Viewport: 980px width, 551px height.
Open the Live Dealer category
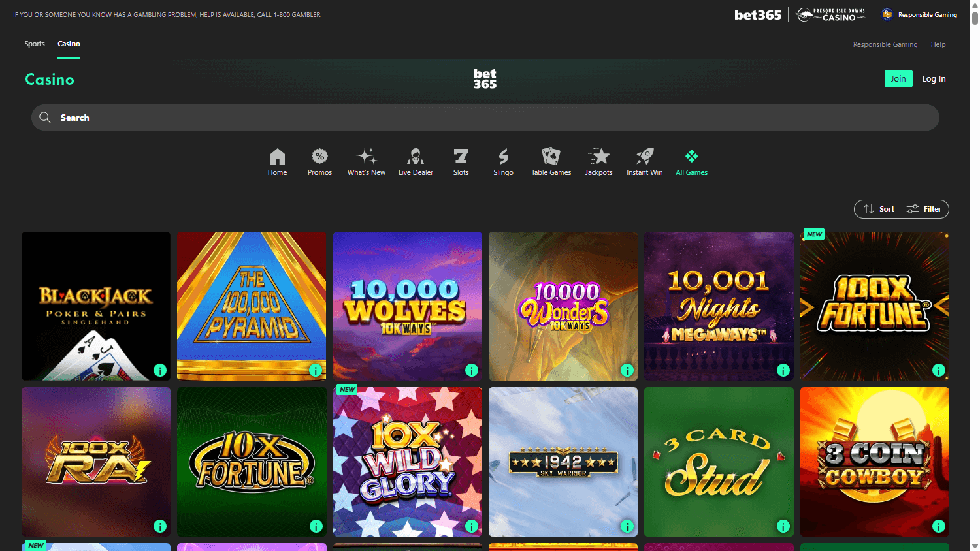(416, 157)
